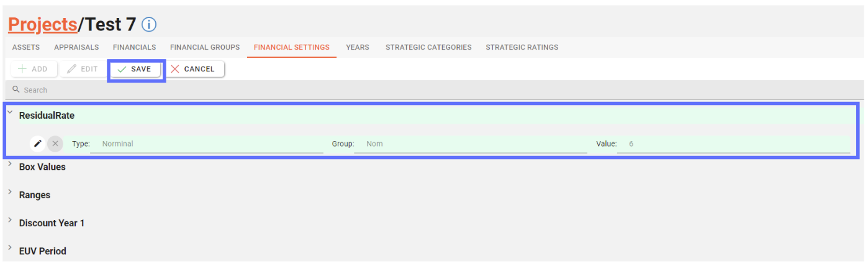868x266 pixels.
Task: Click the search magnifier icon
Action: click(16, 89)
